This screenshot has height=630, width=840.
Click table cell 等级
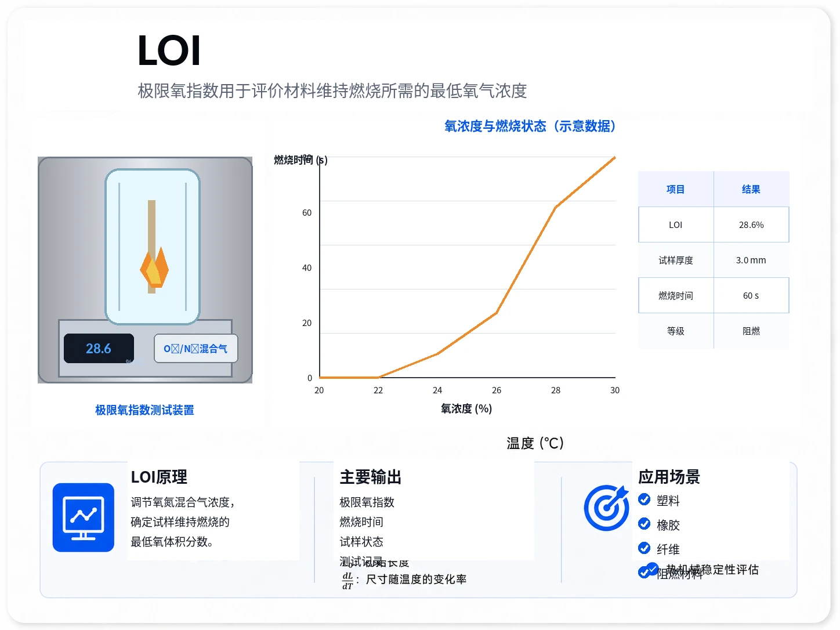676,331
